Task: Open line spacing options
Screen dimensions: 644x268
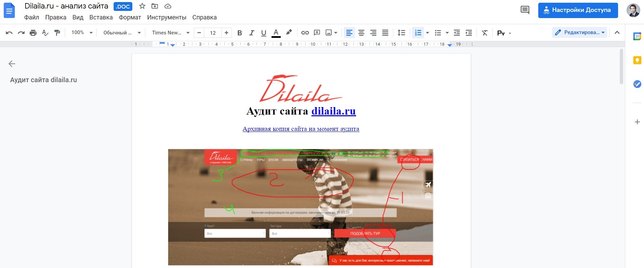Action: pos(401,33)
